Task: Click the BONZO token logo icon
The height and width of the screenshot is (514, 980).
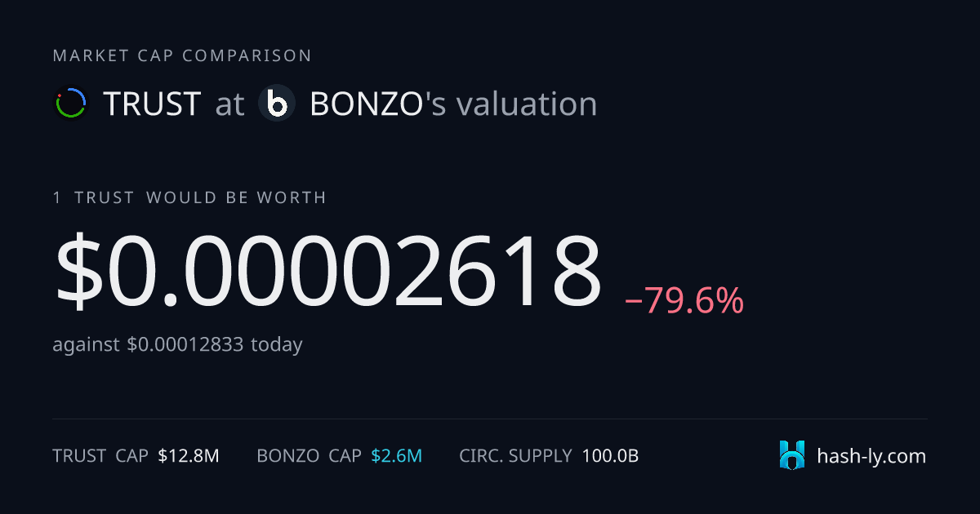Action: coord(277,104)
